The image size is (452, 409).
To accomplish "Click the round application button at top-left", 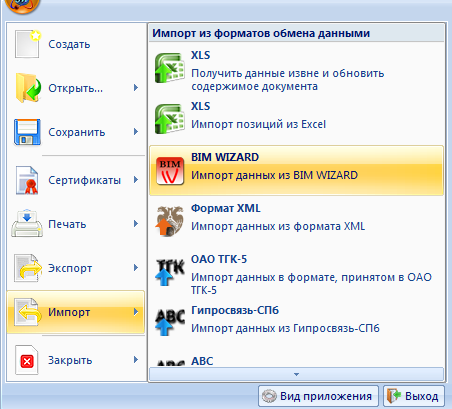I will tap(22, 6).
